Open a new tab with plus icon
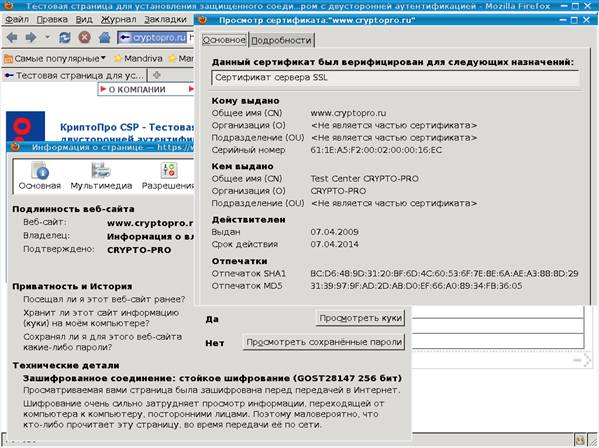Viewport: 599px width, 448px height. (156, 75)
